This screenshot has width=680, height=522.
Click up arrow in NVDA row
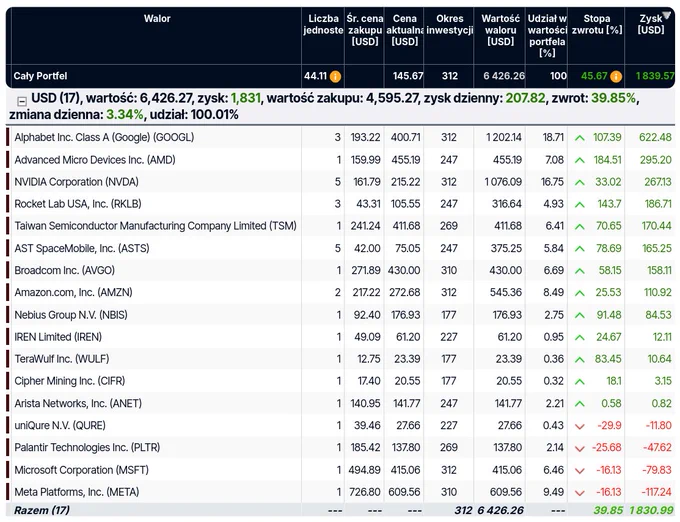(579, 182)
